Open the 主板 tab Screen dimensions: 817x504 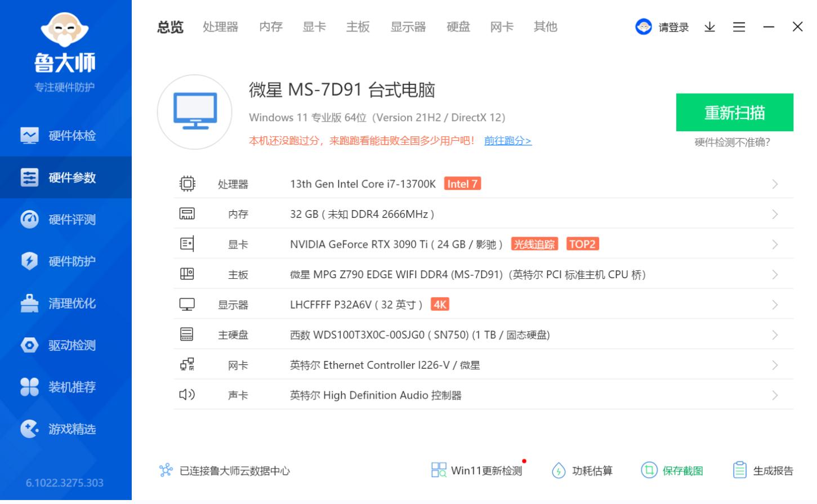(358, 26)
